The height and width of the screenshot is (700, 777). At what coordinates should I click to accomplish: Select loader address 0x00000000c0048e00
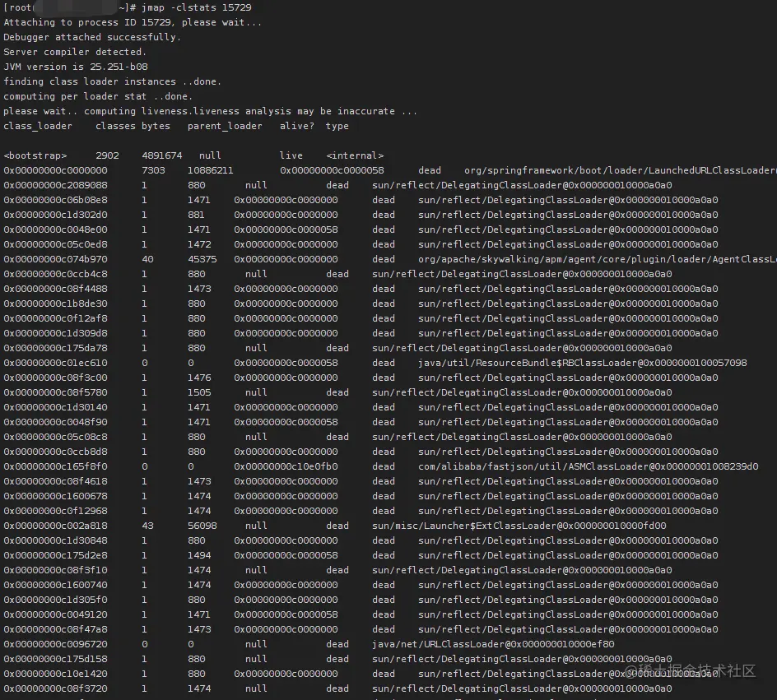pyautogui.click(x=55, y=229)
